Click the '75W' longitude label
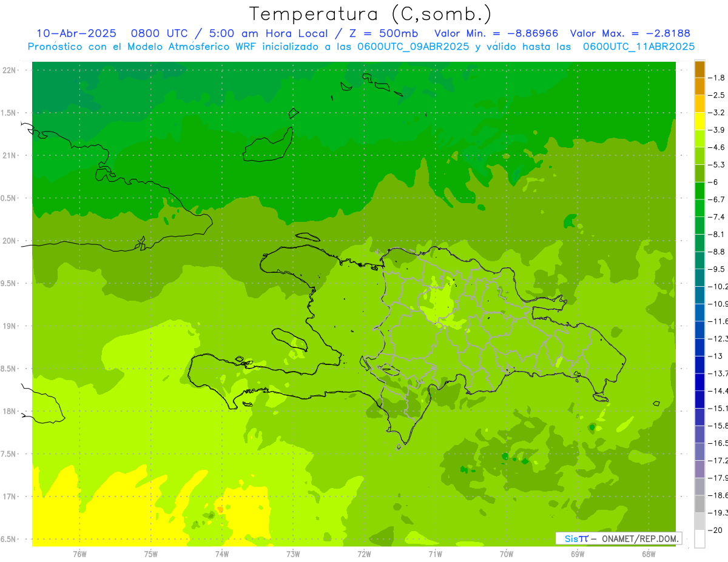728x562 pixels. point(151,554)
